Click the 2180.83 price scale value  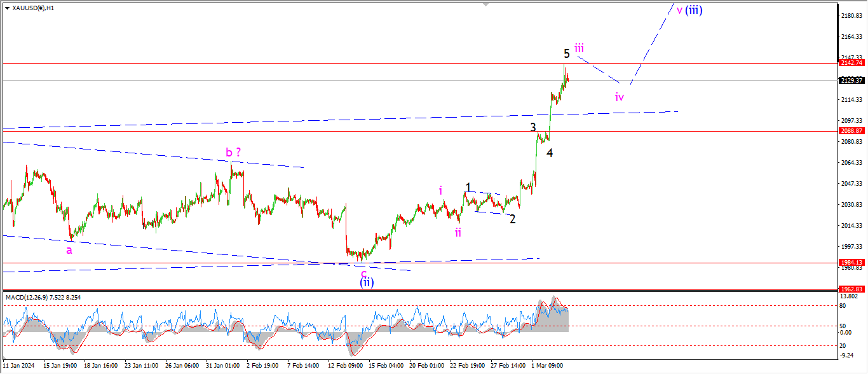[x=851, y=15]
